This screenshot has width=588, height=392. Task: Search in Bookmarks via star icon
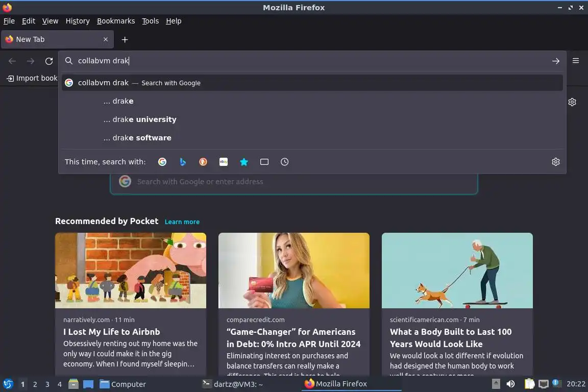tap(244, 162)
